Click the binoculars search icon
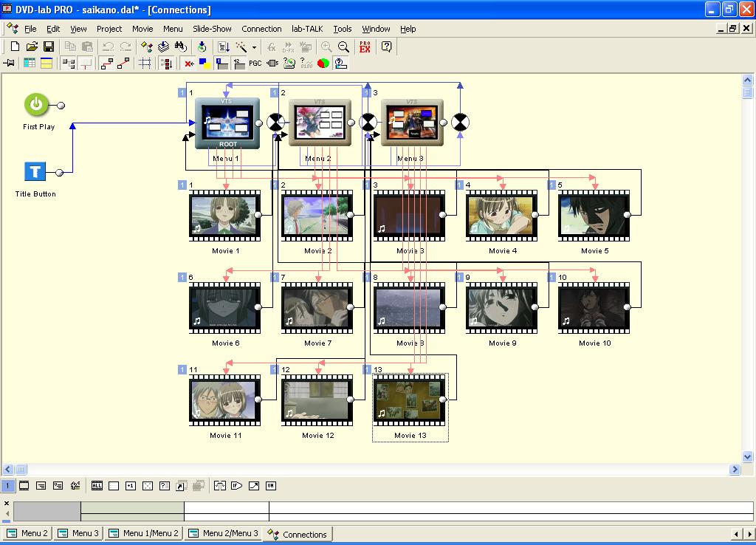Screen dimensions: 756x545 pos(181,47)
